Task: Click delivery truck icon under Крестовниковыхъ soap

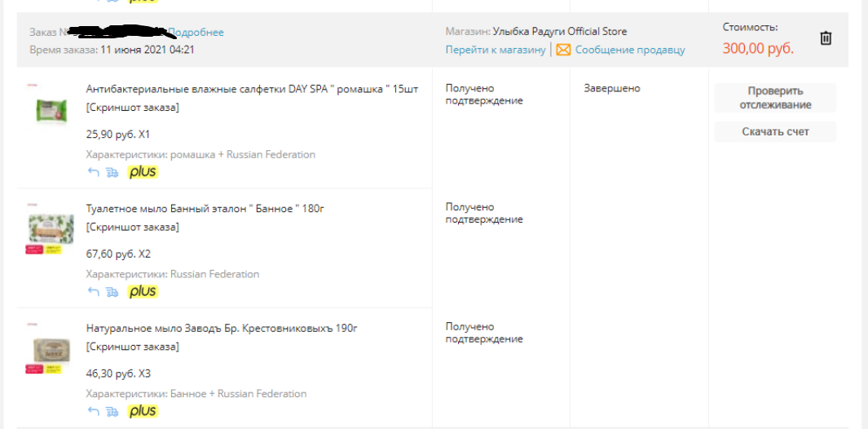Action: pos(112,412)
